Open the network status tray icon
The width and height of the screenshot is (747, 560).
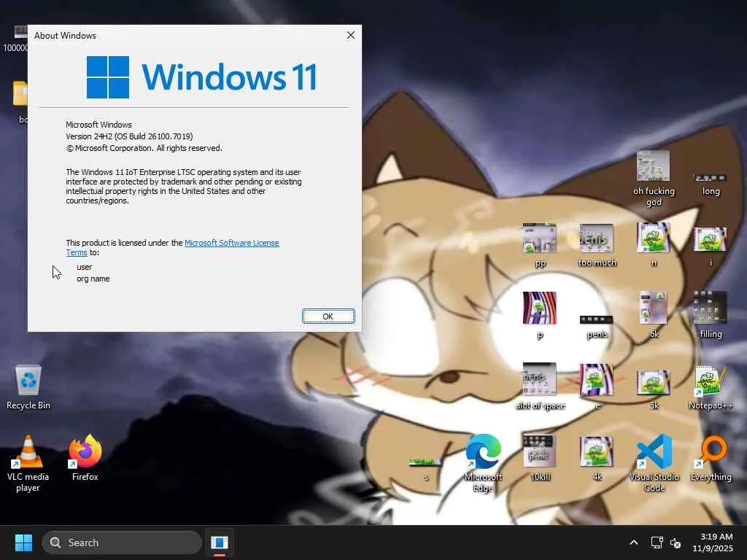tap(657, 542)
